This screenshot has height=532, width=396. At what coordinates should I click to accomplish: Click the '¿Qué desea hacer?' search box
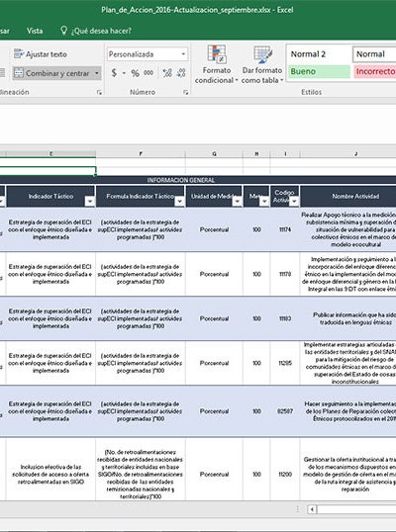101,31
